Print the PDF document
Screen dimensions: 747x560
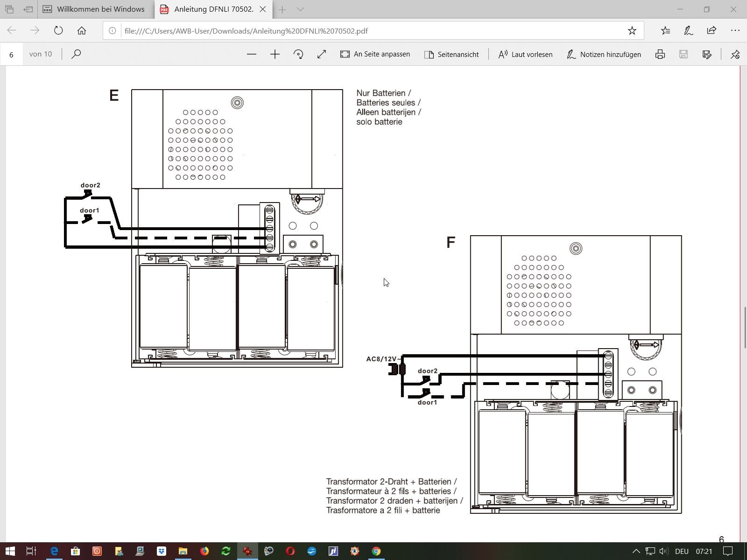[660, 54]
